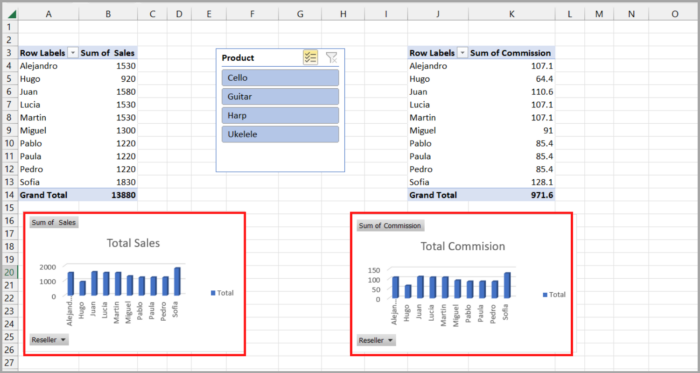Select column B header
Viewport: 700px width, 373px height.
click(x=108, y=14)
